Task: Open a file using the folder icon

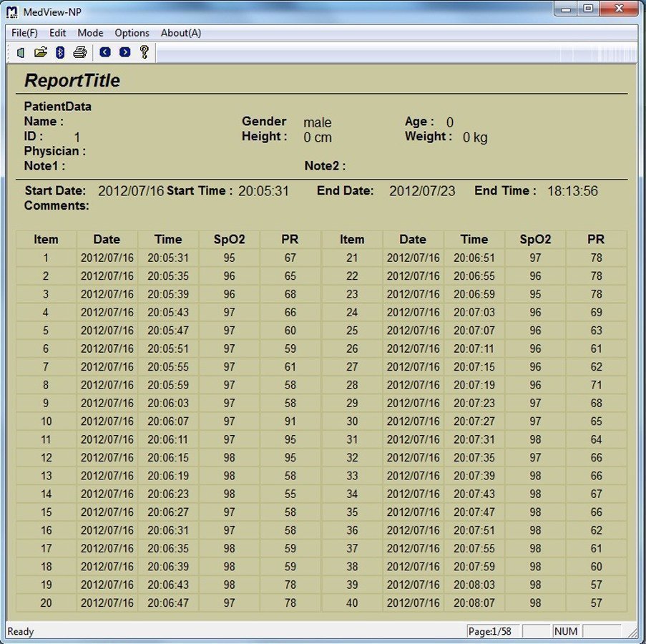Action: pos(41,52)
